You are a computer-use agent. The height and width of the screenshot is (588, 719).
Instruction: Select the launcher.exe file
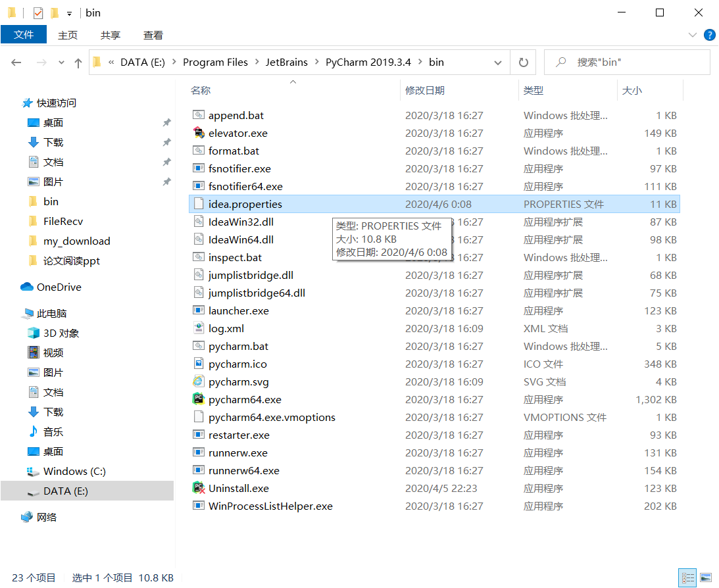pyautogui.click(x=434, y=310)
